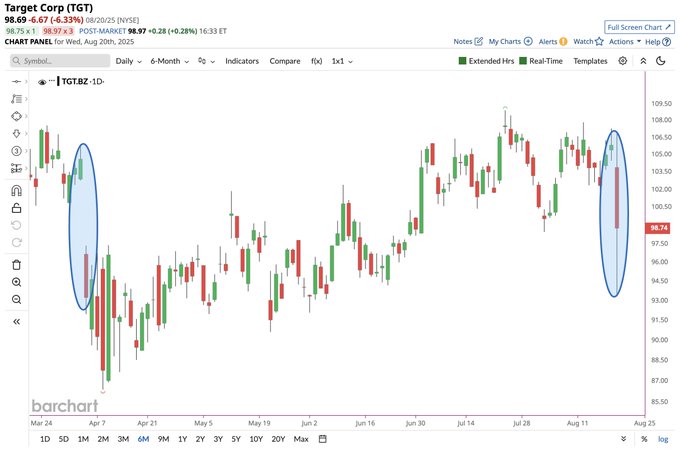Click the redo arrow icon

click(16, 242)
